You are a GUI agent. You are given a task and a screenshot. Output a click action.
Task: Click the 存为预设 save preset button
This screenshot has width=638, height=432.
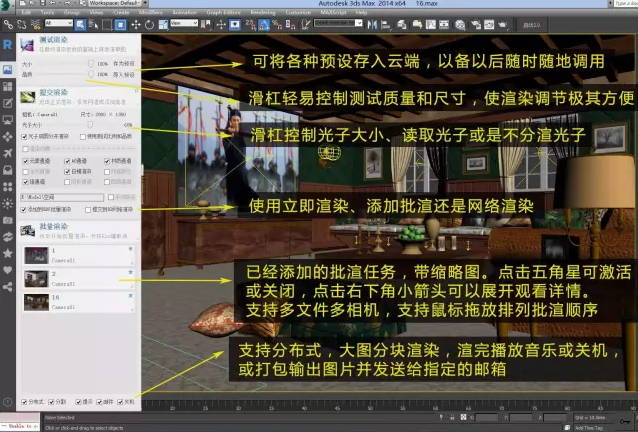tap(124, 64)
